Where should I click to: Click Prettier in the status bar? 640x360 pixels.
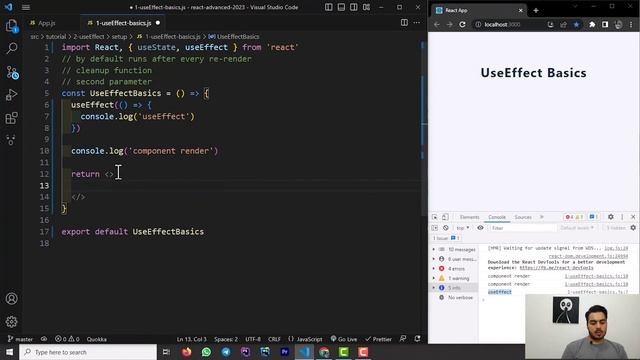tap(378, 339)
